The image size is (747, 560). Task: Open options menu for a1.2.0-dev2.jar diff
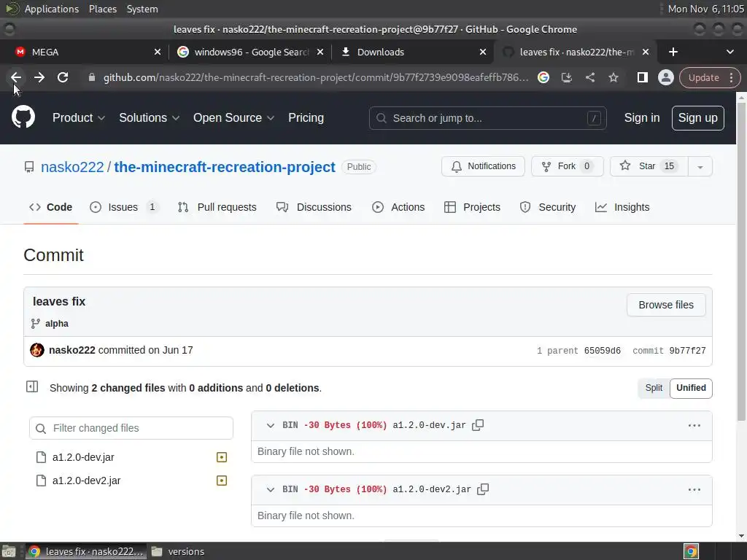(x=694, y=490)
